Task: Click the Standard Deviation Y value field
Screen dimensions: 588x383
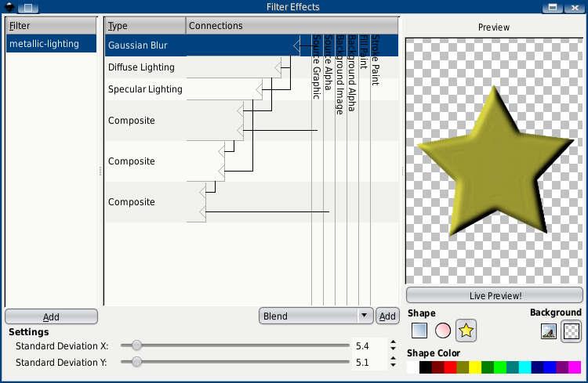Action: pyautogui.click(x=368, y=363)
